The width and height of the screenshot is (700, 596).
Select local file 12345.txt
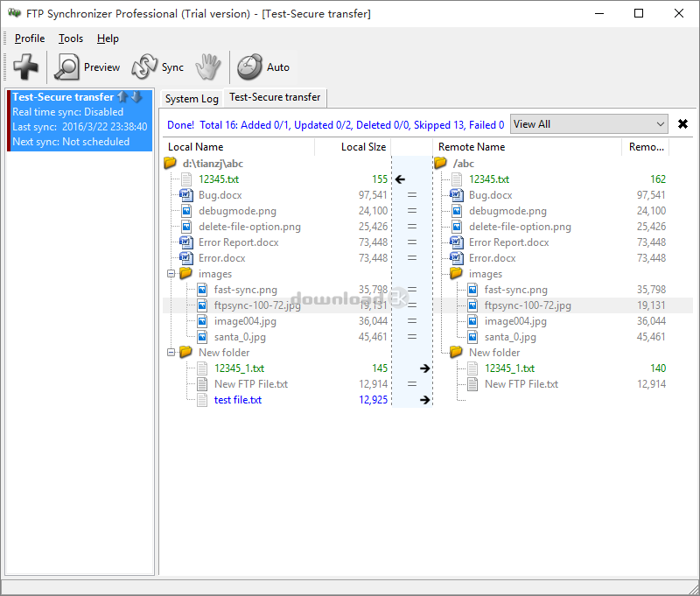pyautogui.click(x=219, y=179)
